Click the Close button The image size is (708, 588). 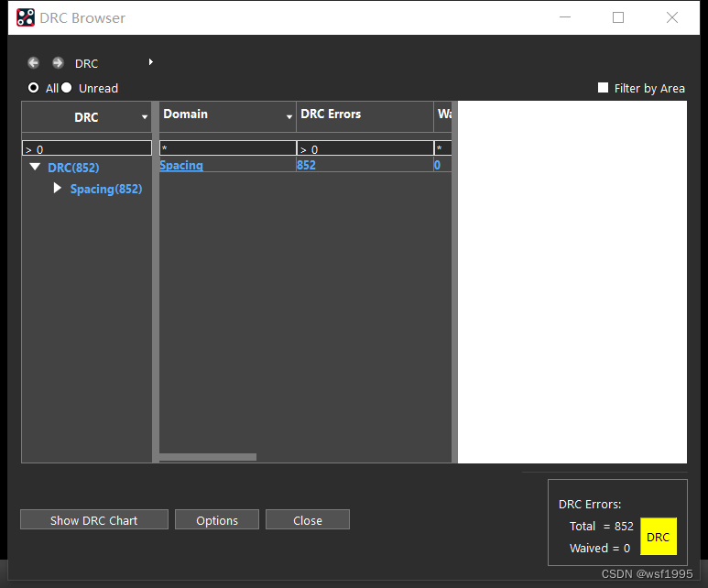[x=308, y=520]
